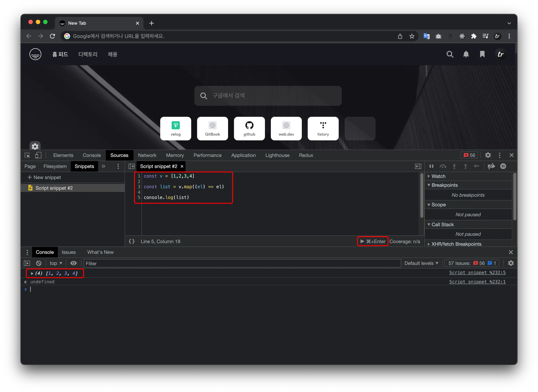This screenshot has width=538, height=392.
Task: Switch to the Network tab
Action: [x=147, y=155]
